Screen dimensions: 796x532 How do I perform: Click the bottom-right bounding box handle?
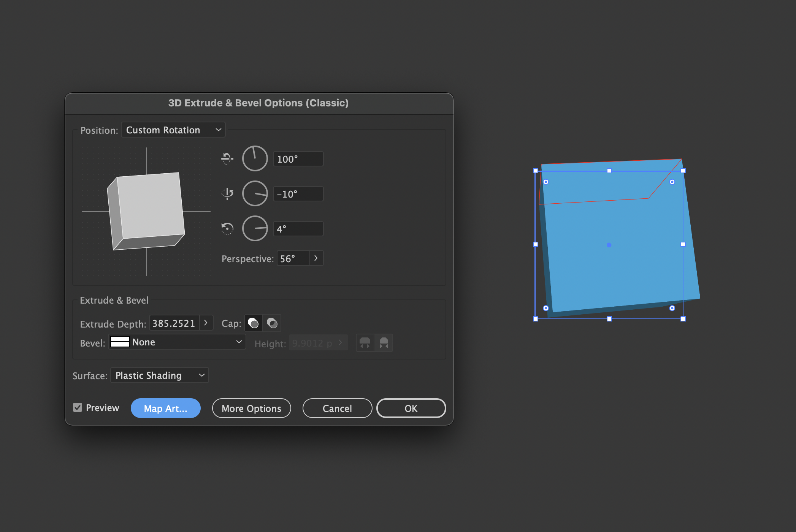click(x=683, y=319)
